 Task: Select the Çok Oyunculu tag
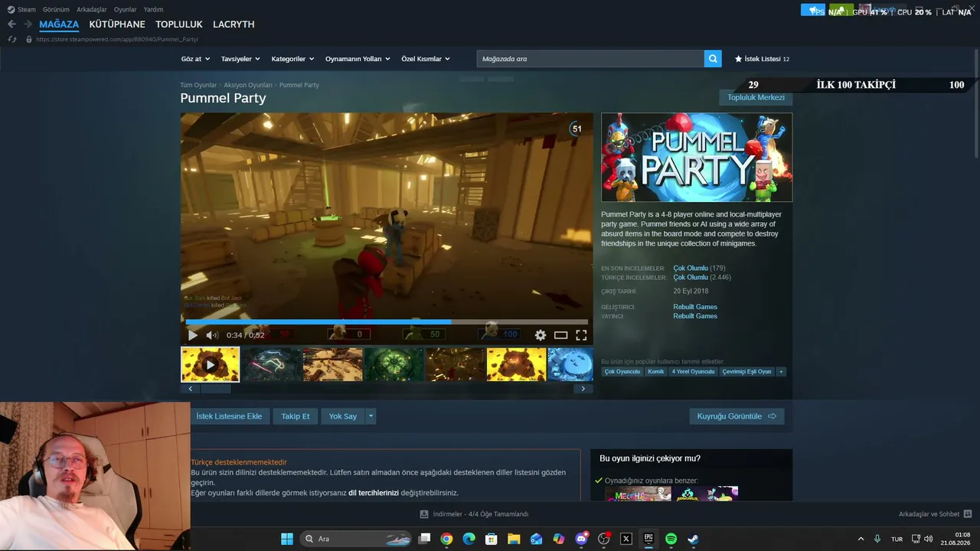point(622,372)
